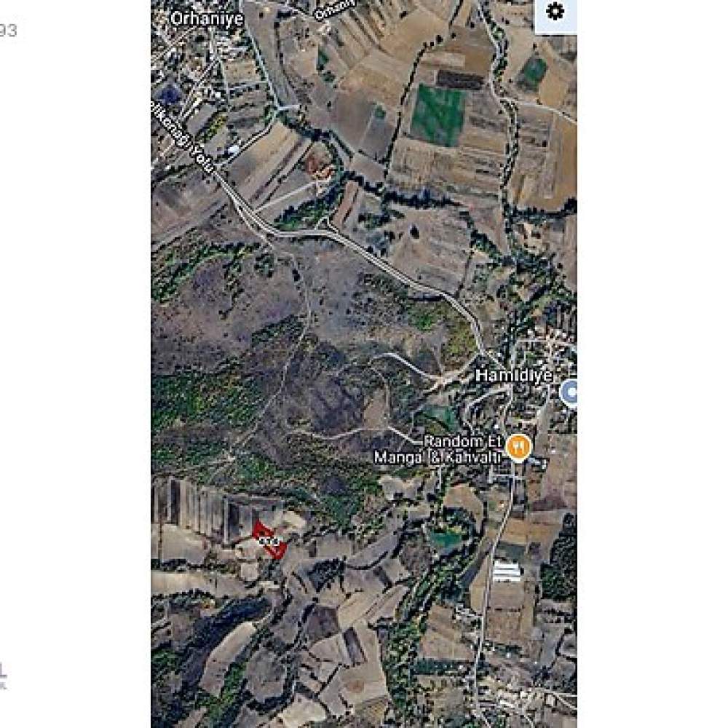The width and height of the screenshot is (728, 728).
Task: Open the settings gear icon
Action: pyautogui.click(x=555, y=11)
